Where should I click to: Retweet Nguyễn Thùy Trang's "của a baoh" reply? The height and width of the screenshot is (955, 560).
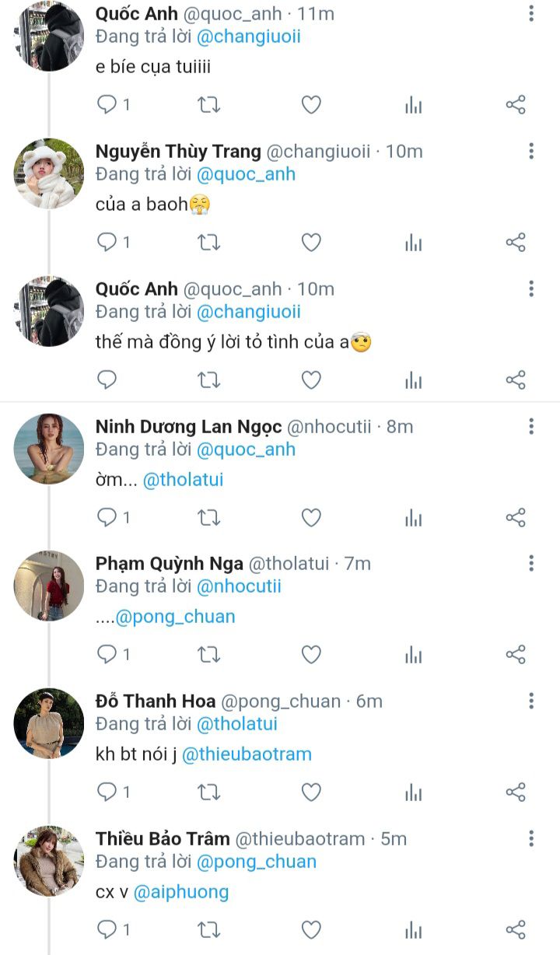208,243
